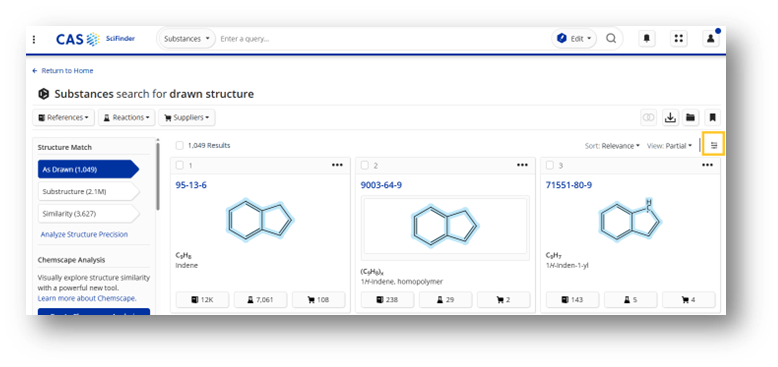Select the Substructure (2.1M) filter
Viewport: 778px width, 367px height.
pos(88,191)
